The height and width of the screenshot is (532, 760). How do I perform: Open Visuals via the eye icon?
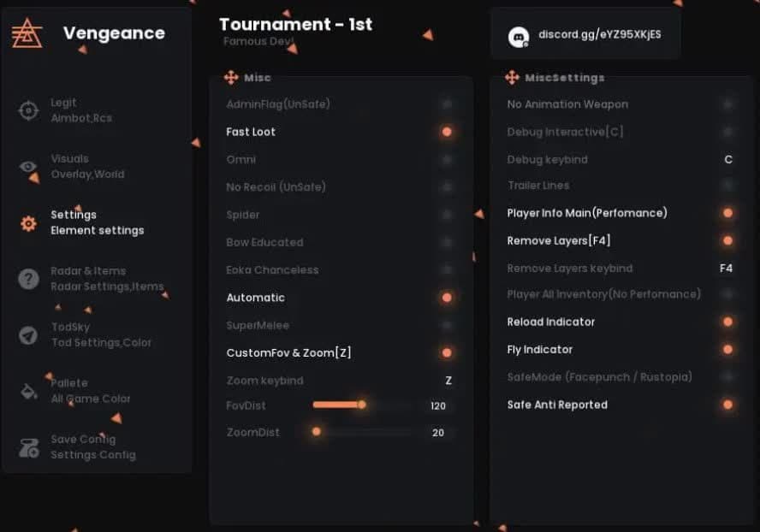pos(28,165)
